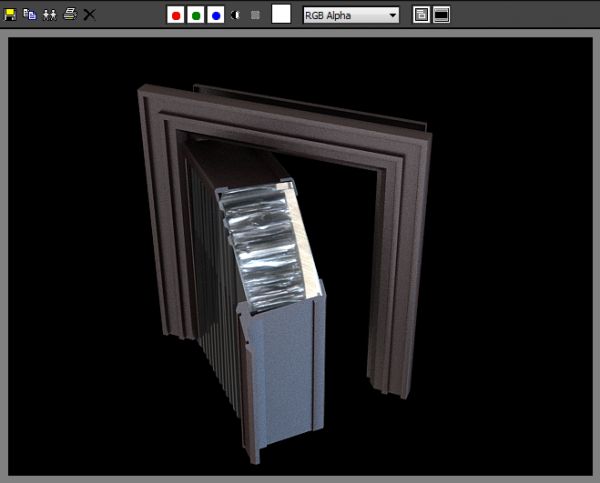
Task: Save the rendered image with the disk icon
Action: coord(11,15)
